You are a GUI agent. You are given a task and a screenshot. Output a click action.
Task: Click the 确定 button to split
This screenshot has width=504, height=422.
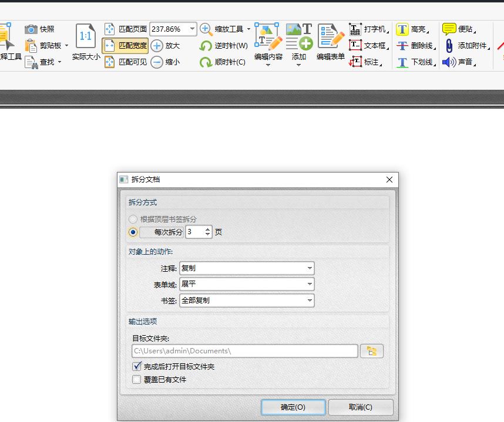293,407
